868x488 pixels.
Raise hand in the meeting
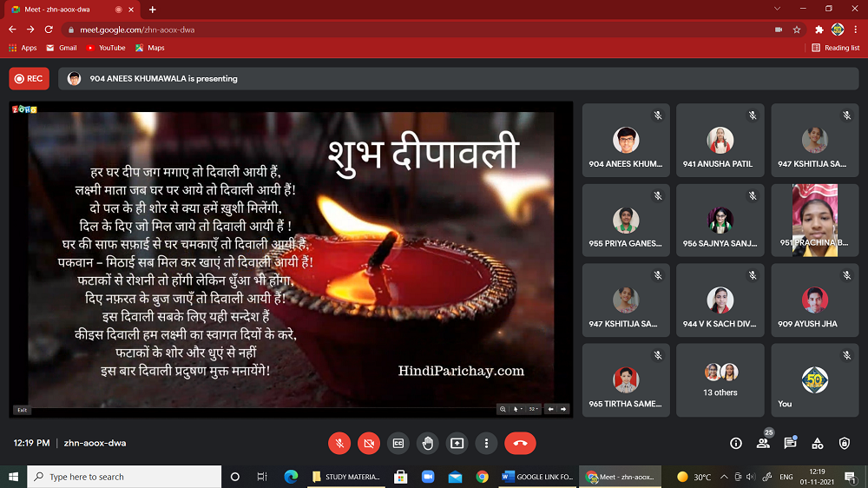click(x=428, y=443)
